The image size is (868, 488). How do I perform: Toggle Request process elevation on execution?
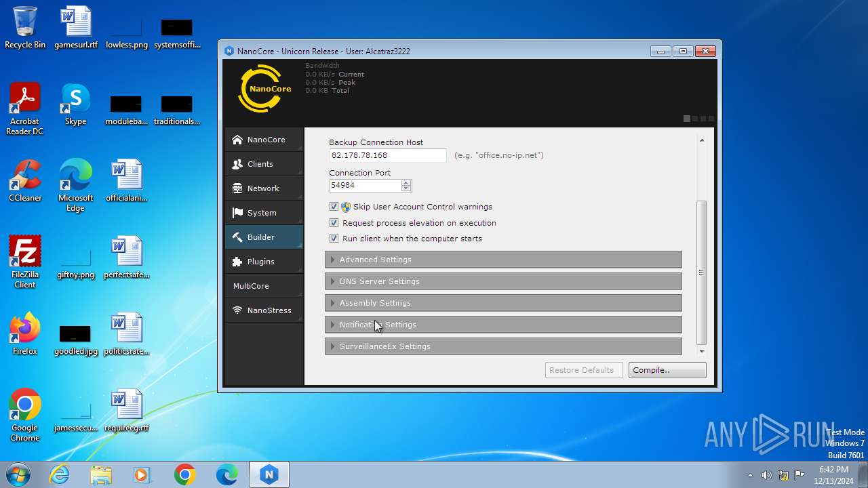click(334, 223)
